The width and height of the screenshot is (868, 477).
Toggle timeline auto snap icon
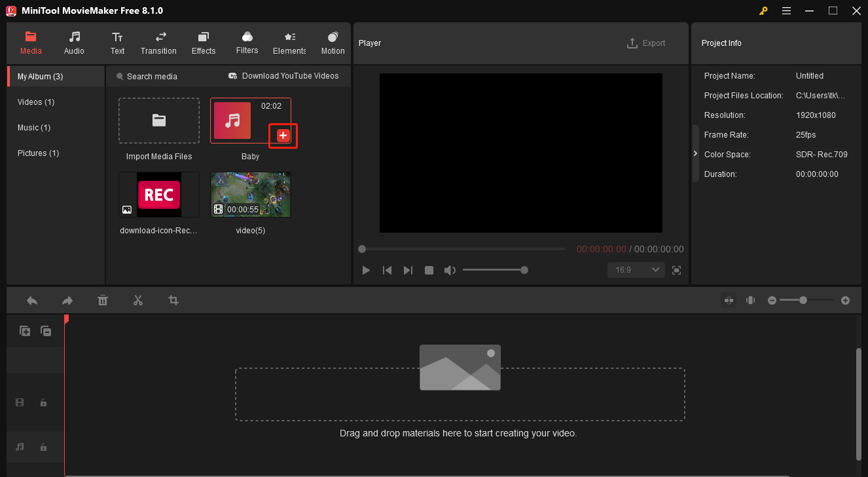tap(729, 300)
